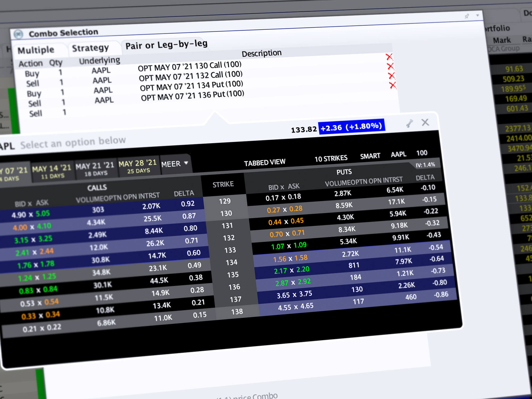This screenshot has height=399, width=532.
Task: Select call bid/ask 2.41 x 2.44
Action: click(x=35, y=252)
